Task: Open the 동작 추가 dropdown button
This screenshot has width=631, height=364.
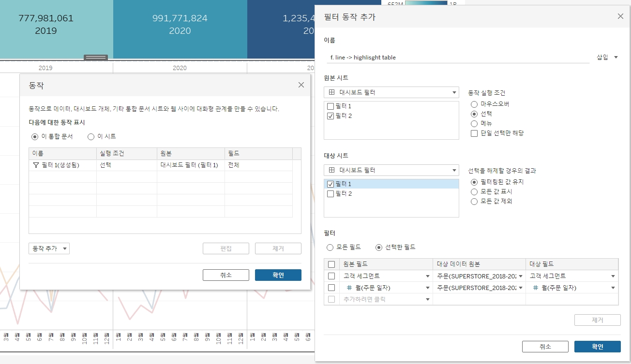Action: pos(49,248)
